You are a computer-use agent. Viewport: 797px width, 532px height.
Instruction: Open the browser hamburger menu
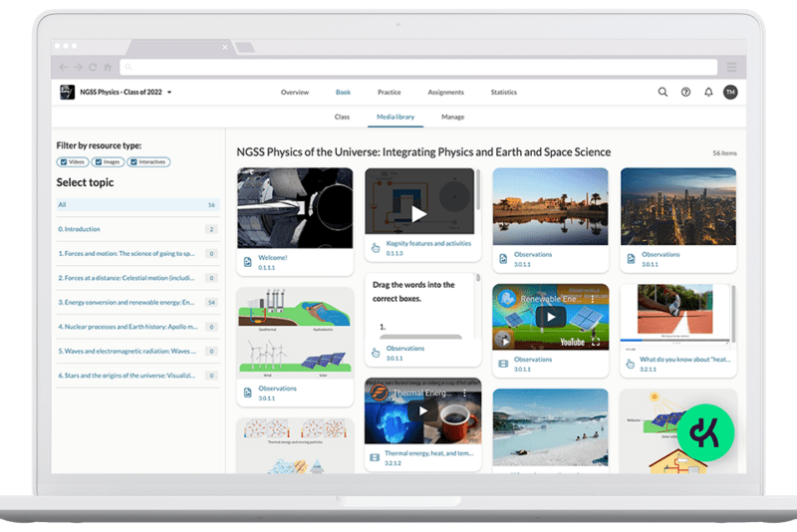tap(731, 67)
